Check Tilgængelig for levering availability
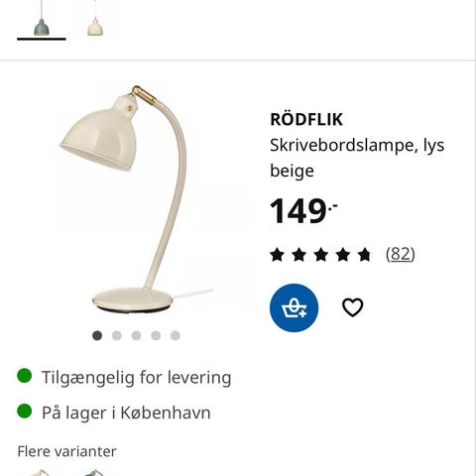 [136, 378]
